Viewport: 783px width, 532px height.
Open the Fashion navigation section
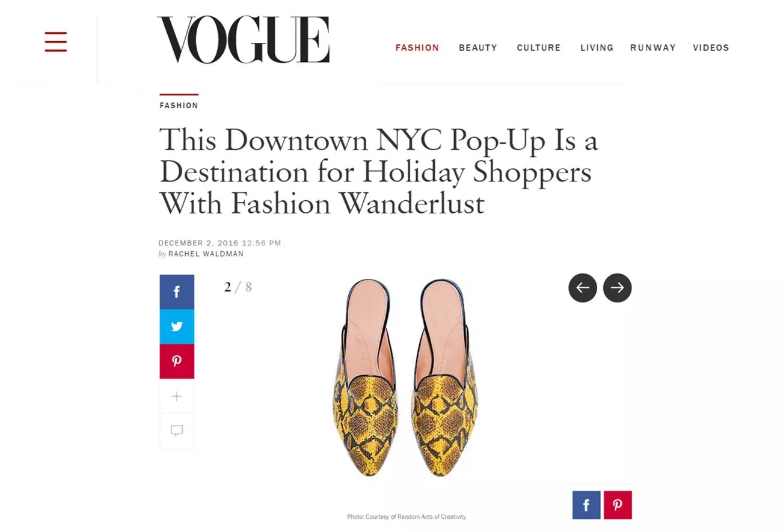coord(417,48)
